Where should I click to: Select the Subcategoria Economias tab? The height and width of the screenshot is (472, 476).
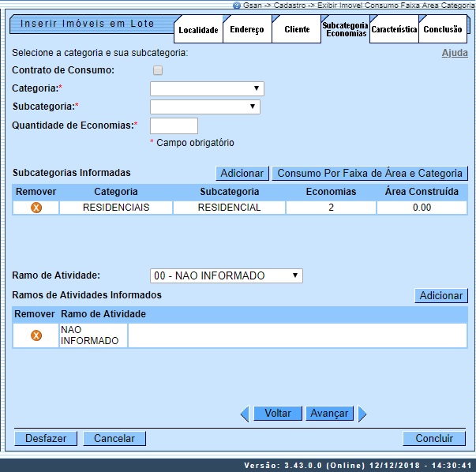pos(346,29)
